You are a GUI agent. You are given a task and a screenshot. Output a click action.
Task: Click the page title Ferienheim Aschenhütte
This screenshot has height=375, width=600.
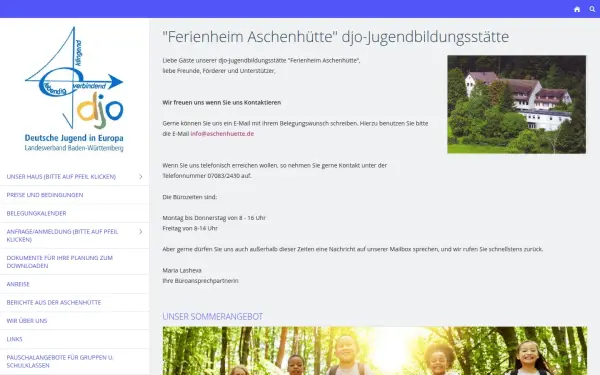pyautogui.click(x=336, y=37)
